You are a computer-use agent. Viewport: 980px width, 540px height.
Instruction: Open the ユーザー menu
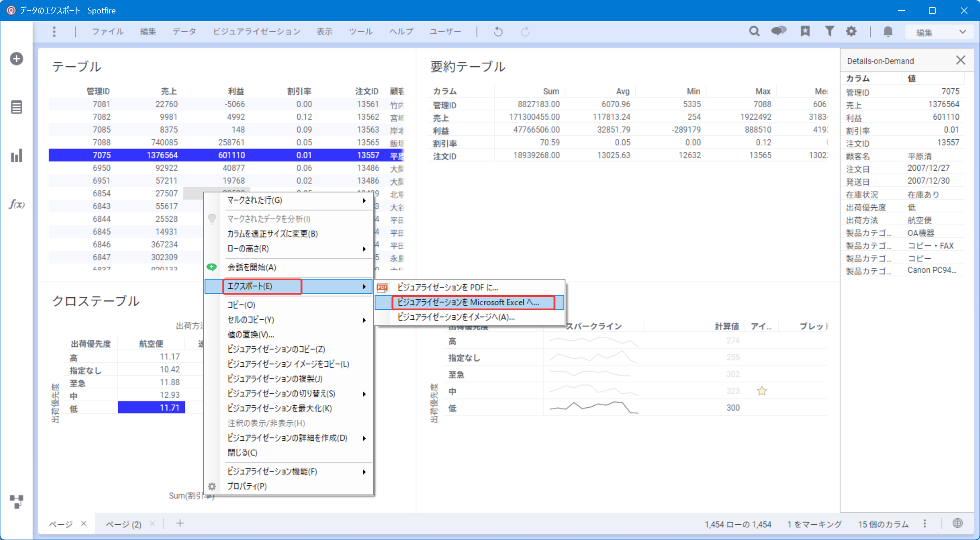[445, 32]
